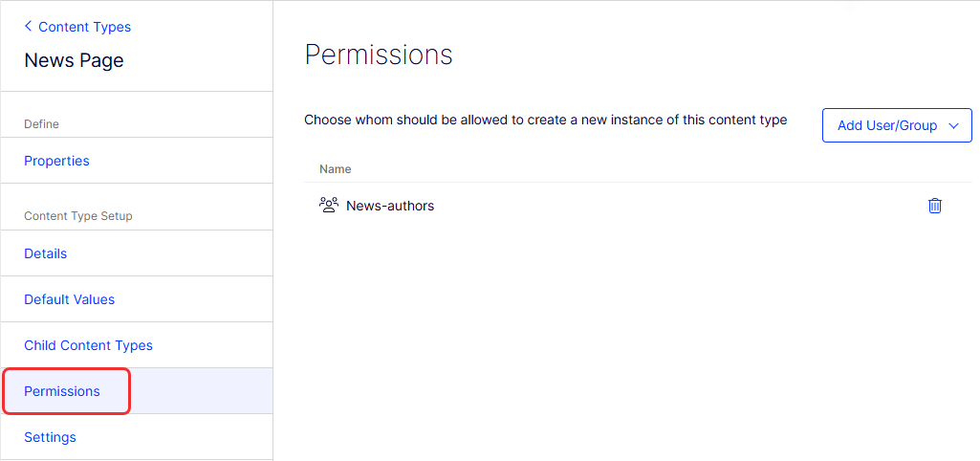Navigate to Default Values

(x=69, y=299)
